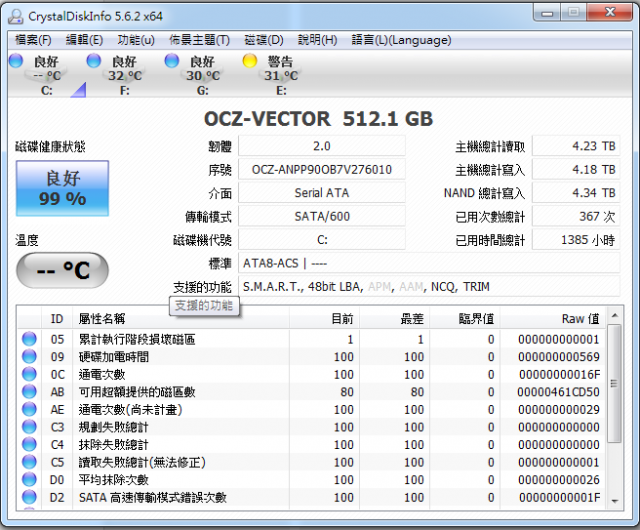640x530 pixels.
Task: Click the status icon for attribute C5
Action: tap(29, 462)
